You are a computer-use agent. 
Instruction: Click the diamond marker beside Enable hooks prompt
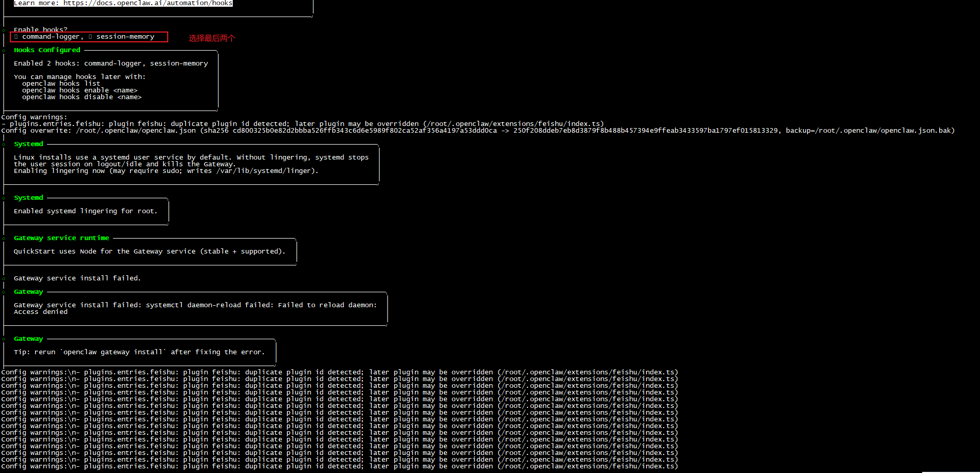[4, 30]
